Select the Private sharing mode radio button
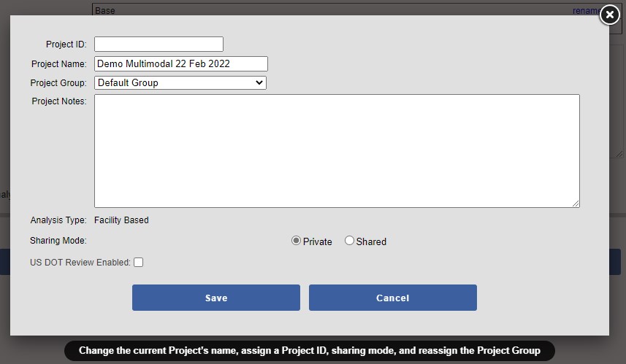The height and width of the screenshot is (364, 626). [296, 241]
